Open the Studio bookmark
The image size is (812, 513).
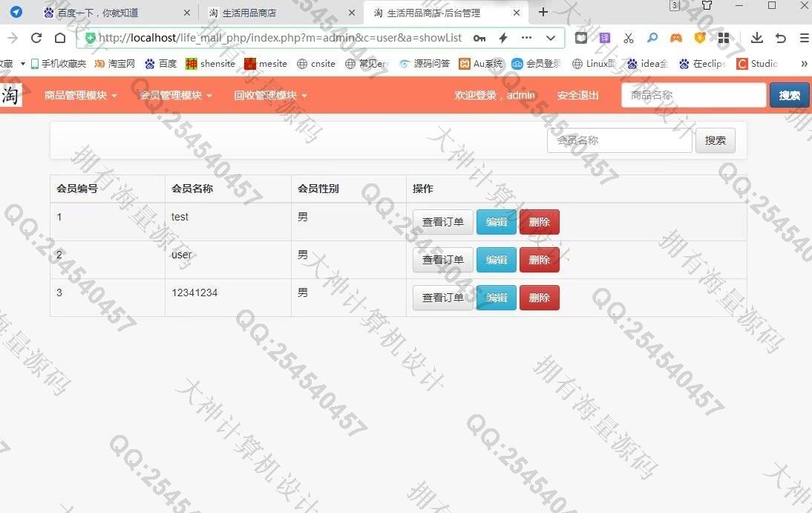(x=756, y=64)
